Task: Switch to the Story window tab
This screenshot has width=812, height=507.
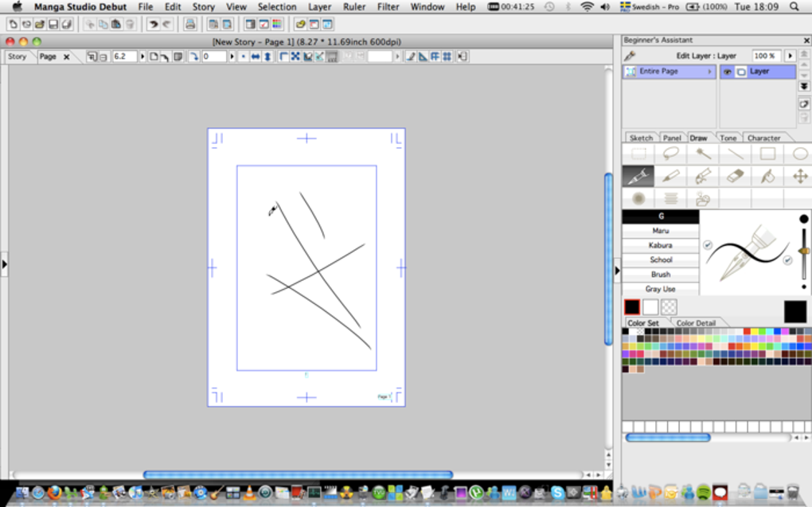Action: [x=17, y=57]
